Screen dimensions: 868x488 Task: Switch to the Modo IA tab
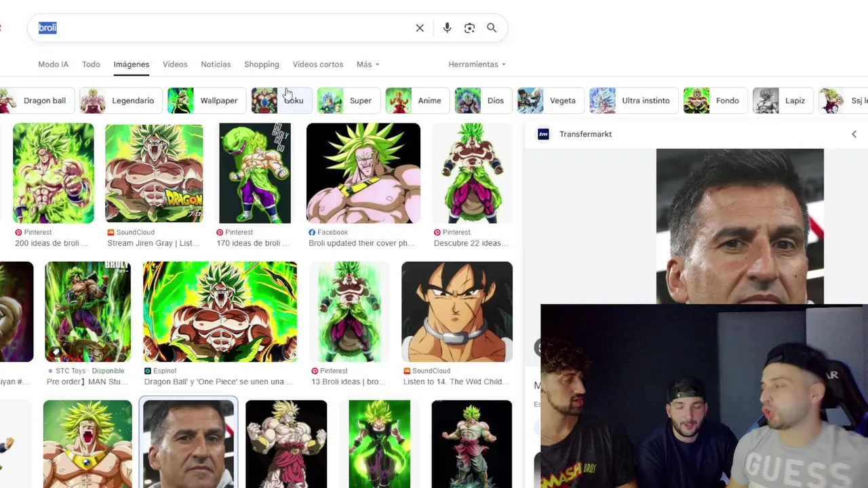pos(53,64)
